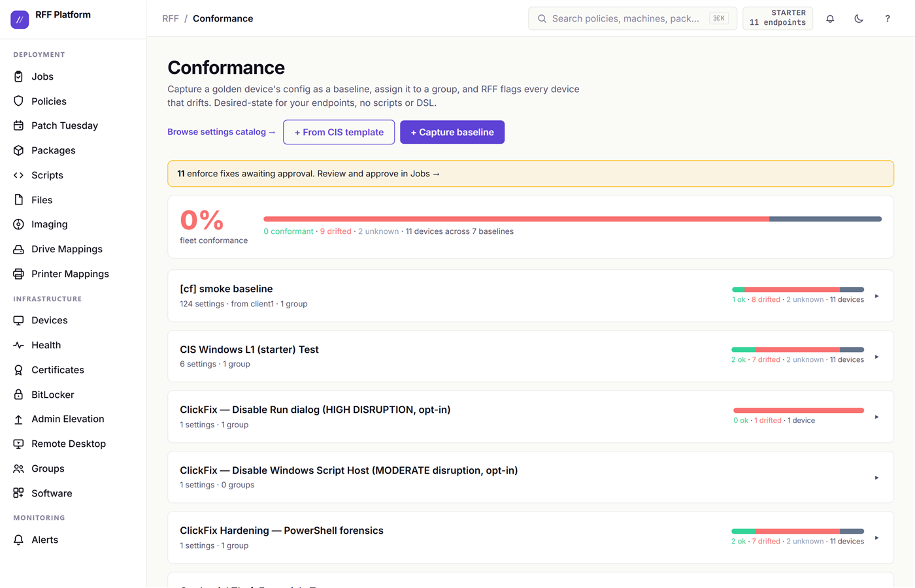Click the Policies shield icon
The image size is (915, 588).
(x=18, y=101)
